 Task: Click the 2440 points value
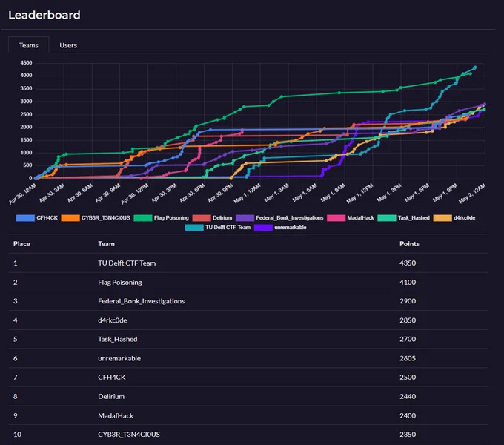pos(408,397)
